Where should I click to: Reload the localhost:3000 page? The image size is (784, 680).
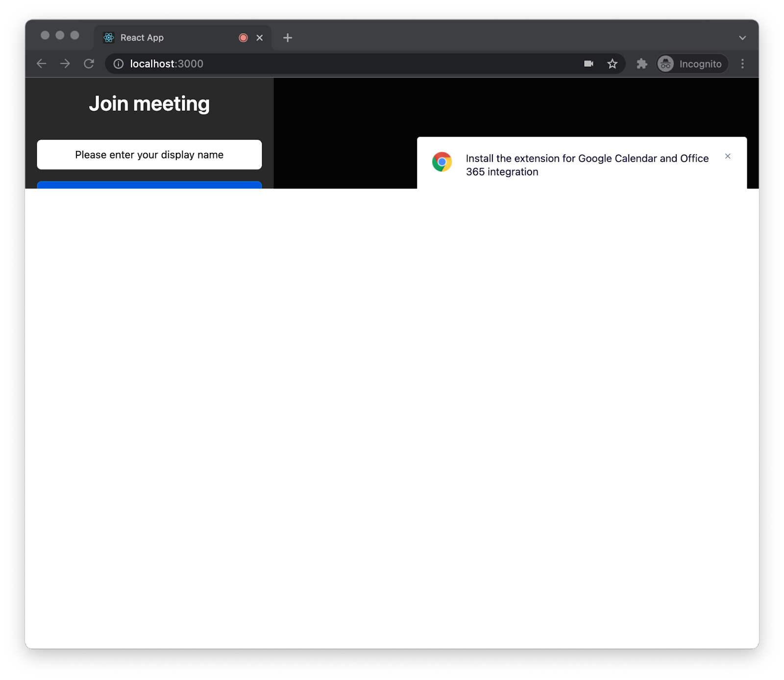[89, 63]
